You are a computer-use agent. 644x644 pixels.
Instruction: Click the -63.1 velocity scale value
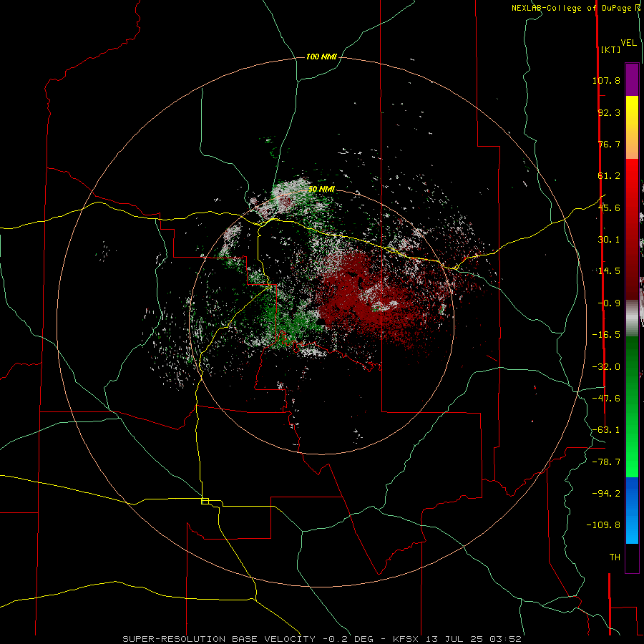click(606, 430)
